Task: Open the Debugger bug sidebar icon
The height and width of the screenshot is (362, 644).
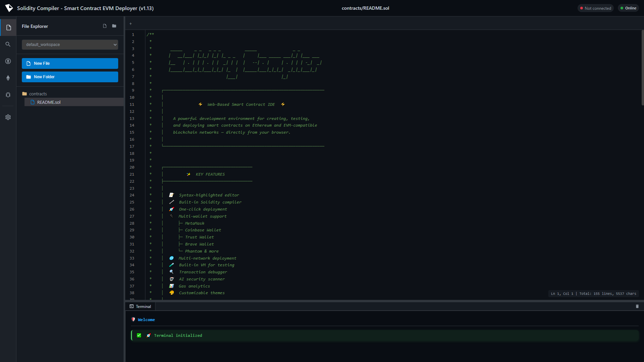Action: [8, 95]
